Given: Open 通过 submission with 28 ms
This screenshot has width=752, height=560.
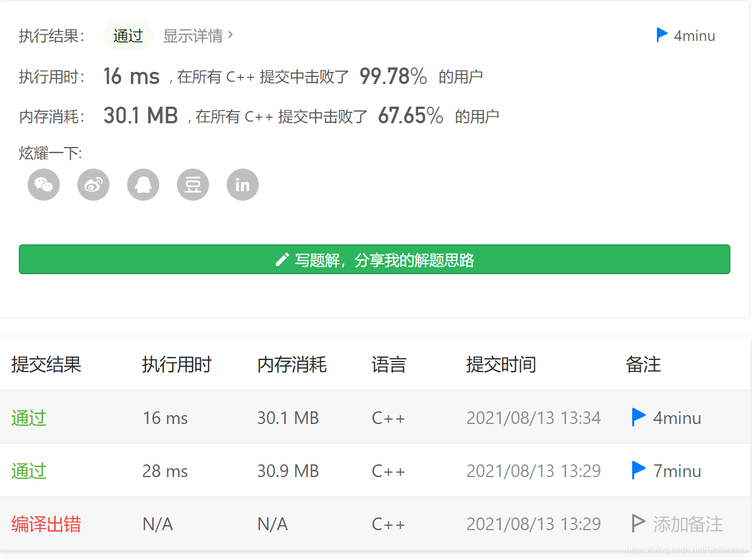Looking at the screenshot, I should click(x=29, y=471).
